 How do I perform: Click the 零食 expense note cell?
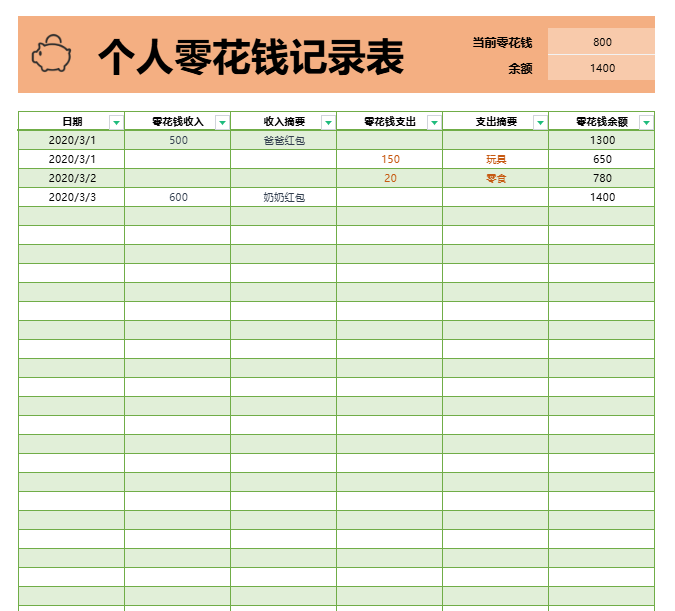495,179
